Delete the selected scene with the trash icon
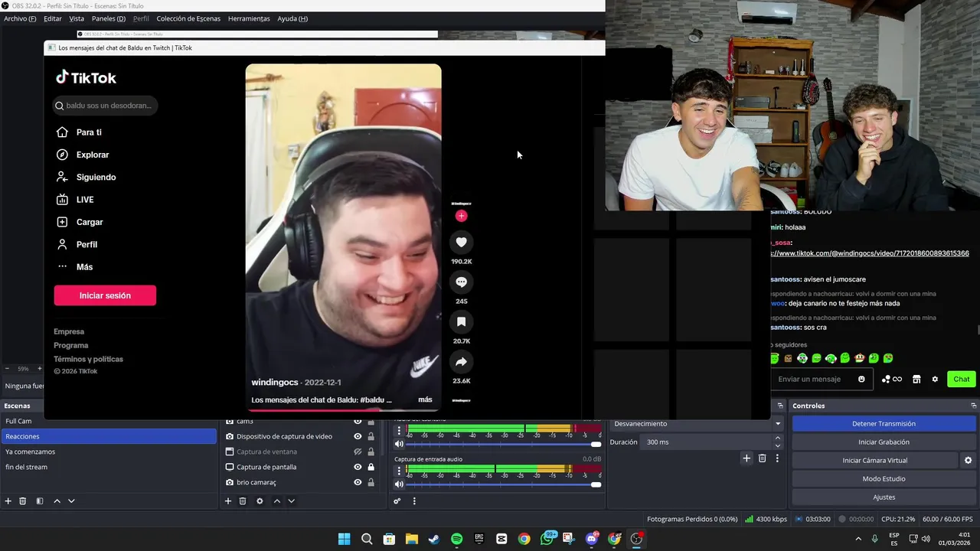Screen dimensions: 980x551 [x=23, y=501]
